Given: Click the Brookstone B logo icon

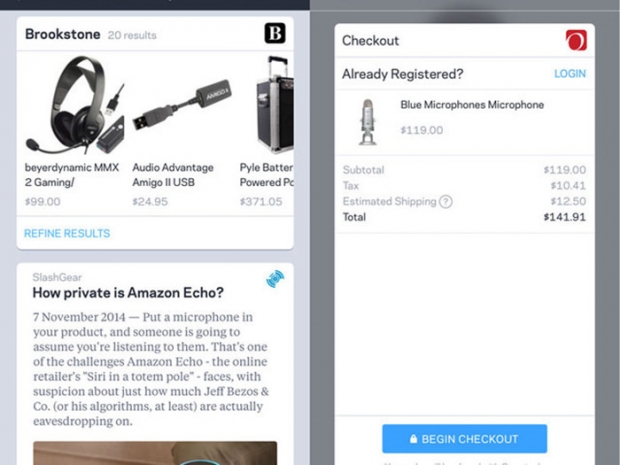Looking at the screenshot, I should [275, 34].
